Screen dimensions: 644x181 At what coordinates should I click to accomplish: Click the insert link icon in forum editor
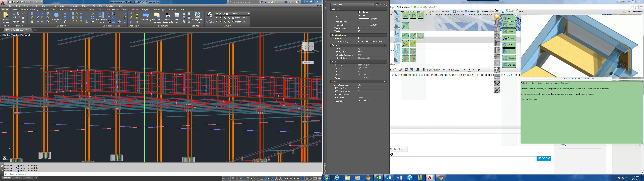[401, 70]
